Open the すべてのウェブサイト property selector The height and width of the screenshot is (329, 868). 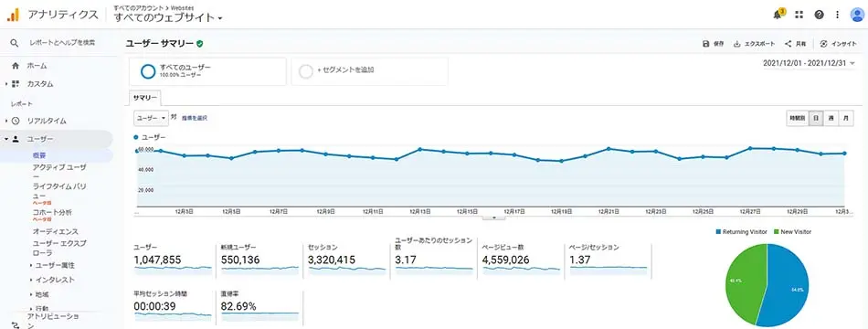coord(168,17)
